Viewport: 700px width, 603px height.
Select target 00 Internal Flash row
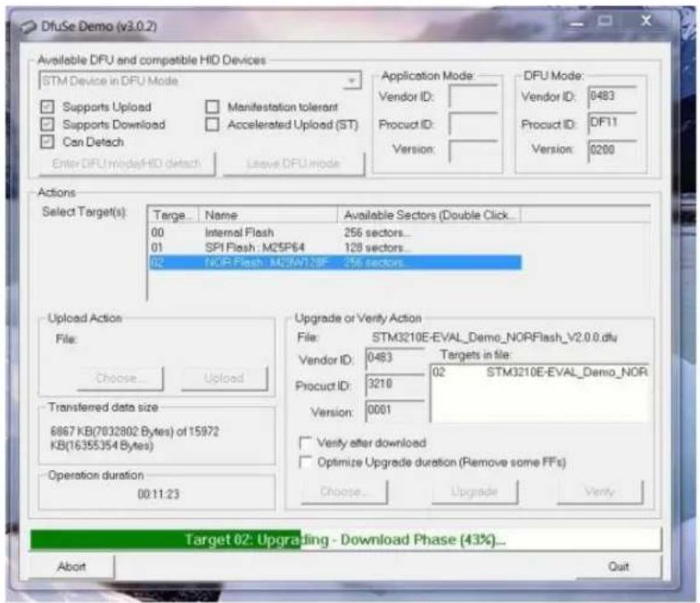(334, 233)
